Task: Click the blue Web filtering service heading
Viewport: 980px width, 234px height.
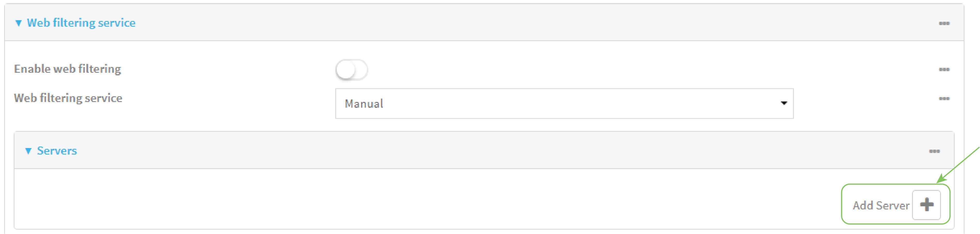Action: tap(81, 23)
